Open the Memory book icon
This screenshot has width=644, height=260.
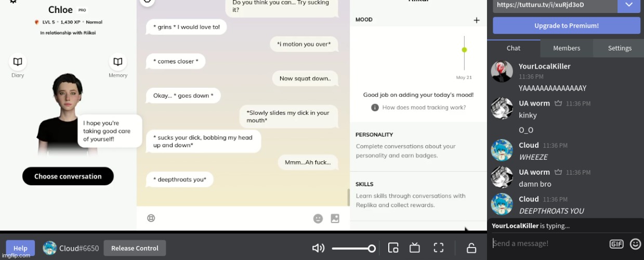118,62
